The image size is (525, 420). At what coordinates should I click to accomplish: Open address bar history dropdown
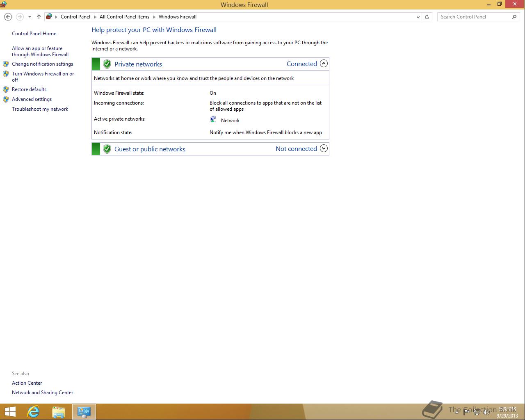click(x=418, y=17)
